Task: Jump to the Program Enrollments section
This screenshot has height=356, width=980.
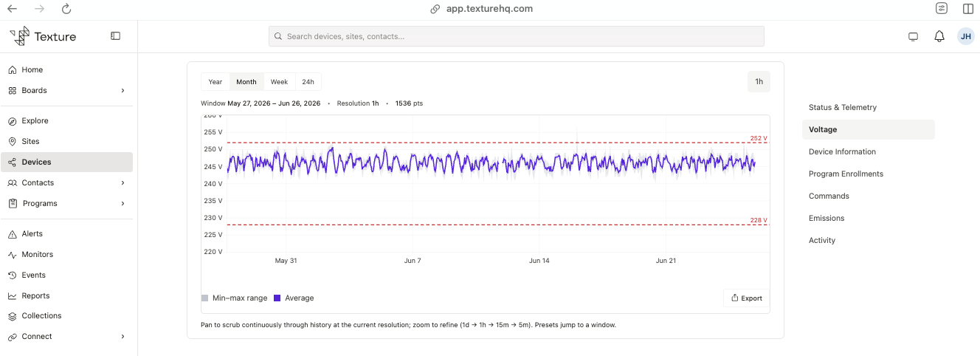Action: coord(846,174)
